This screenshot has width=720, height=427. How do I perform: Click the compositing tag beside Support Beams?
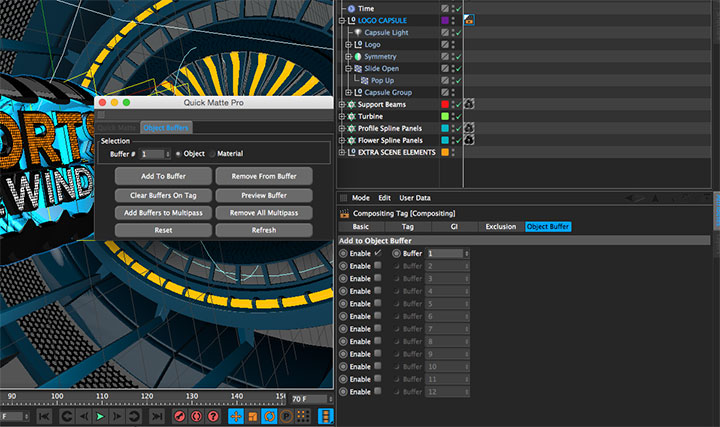pos(468,104)
